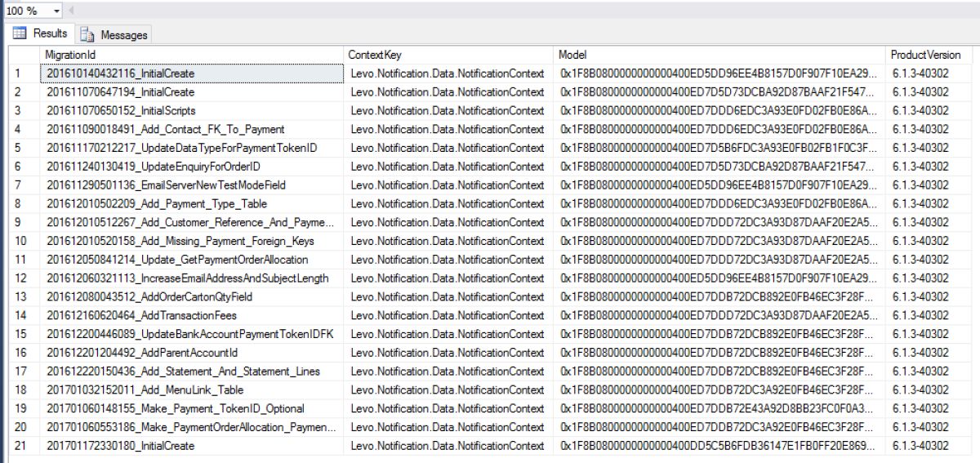The height and width of the screenshot is (463, 980).
Task: Select cell 201701060553186_Make_PaymentOrderAllocation_Paymen...
Action: [x=193, y=427]
